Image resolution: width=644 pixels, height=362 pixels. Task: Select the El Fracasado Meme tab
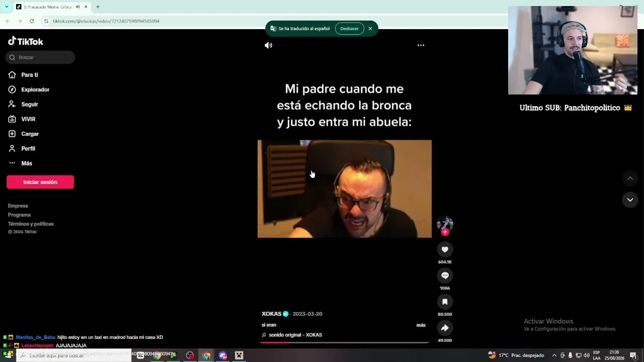pyautogui.click(x=51, y=7)
